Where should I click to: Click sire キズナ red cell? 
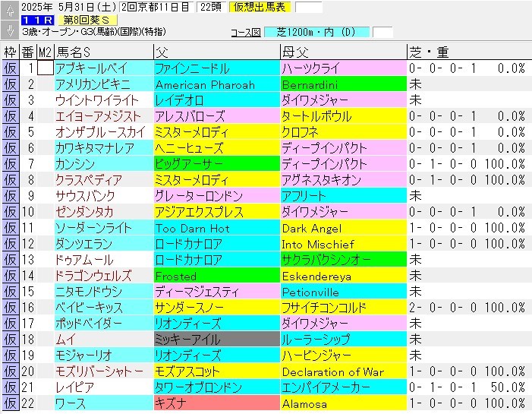(x=217, y=403)
